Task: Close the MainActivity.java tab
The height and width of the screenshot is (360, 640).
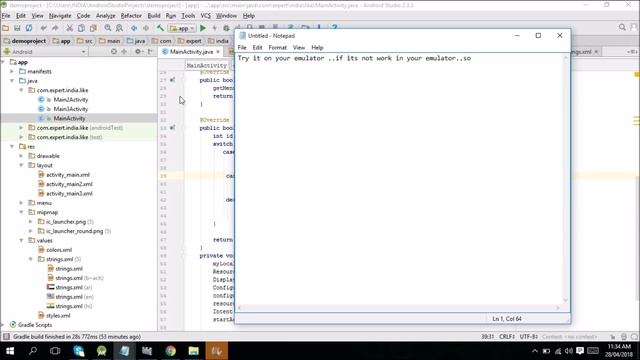Action: (x=218, y=52)
